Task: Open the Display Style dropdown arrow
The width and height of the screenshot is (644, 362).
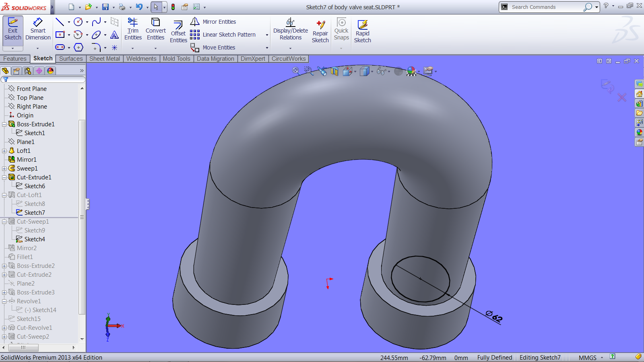Action: [x=372, y=71]
